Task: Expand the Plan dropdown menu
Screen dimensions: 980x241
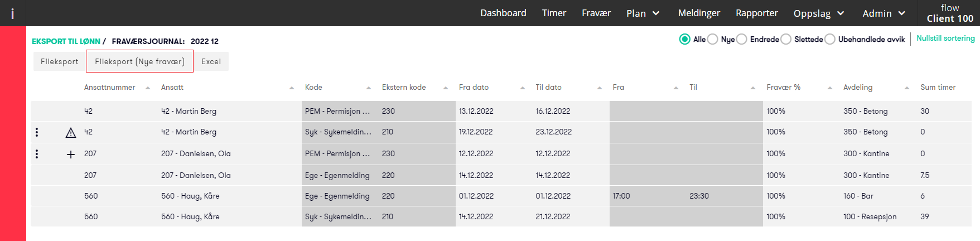Action: [x=643, y=13]
